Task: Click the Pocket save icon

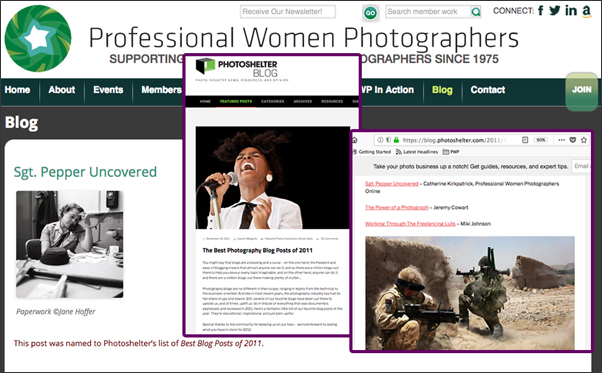Action: [x=572, y=140]
